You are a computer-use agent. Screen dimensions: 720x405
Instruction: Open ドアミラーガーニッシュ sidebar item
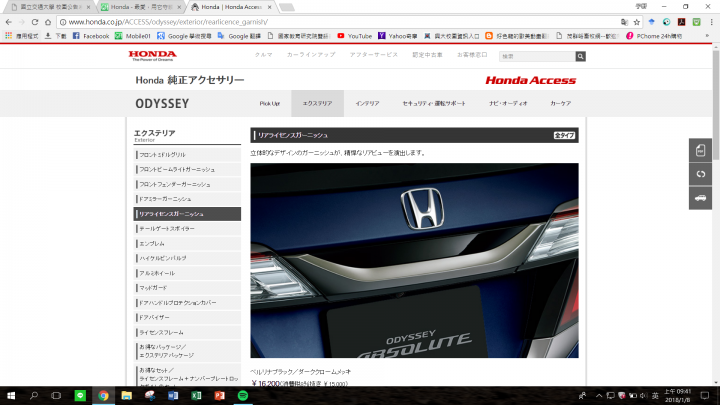[x=187, y=199]
